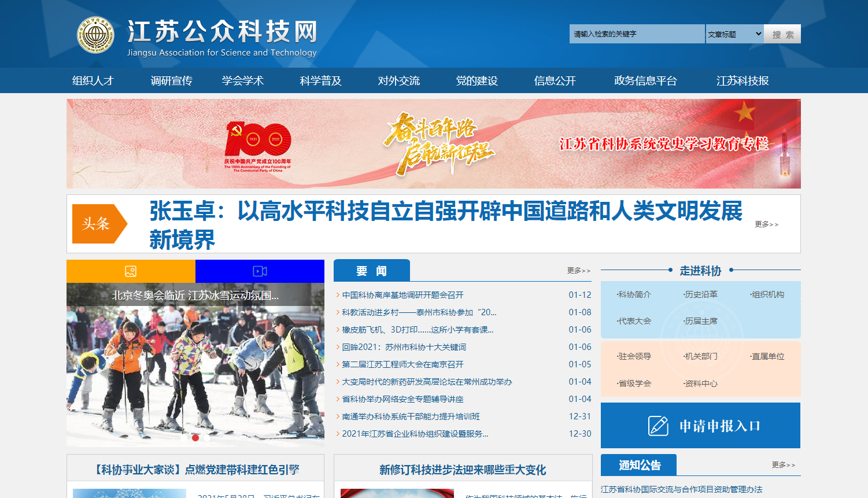Go to 江苏科技报 in navigation bar
The width and height of the screenshot is (868, 498).
tap(743, 81)
